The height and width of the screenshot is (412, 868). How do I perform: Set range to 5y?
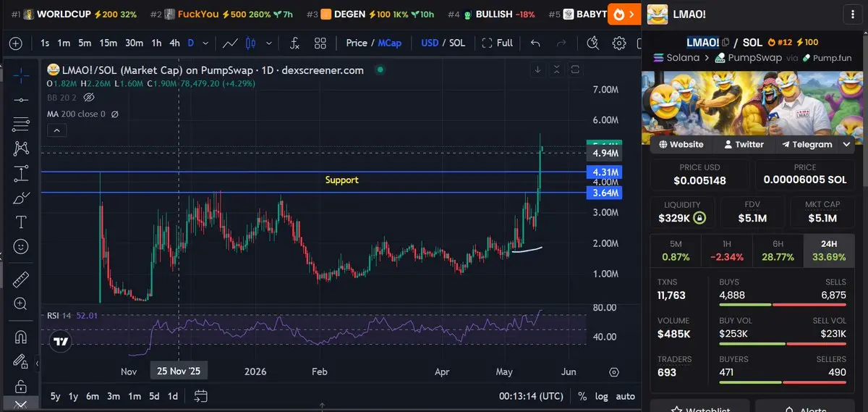[56, 396]
